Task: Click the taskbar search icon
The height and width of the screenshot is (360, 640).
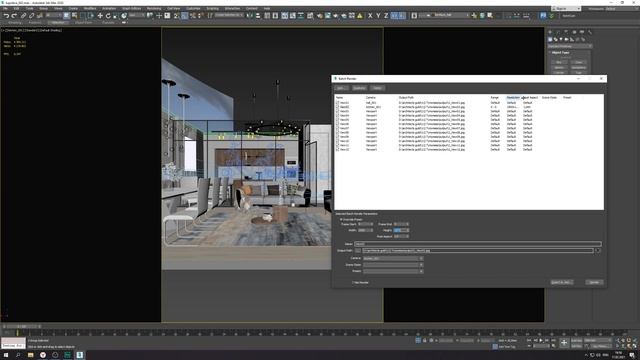Action: pos(18,355)
